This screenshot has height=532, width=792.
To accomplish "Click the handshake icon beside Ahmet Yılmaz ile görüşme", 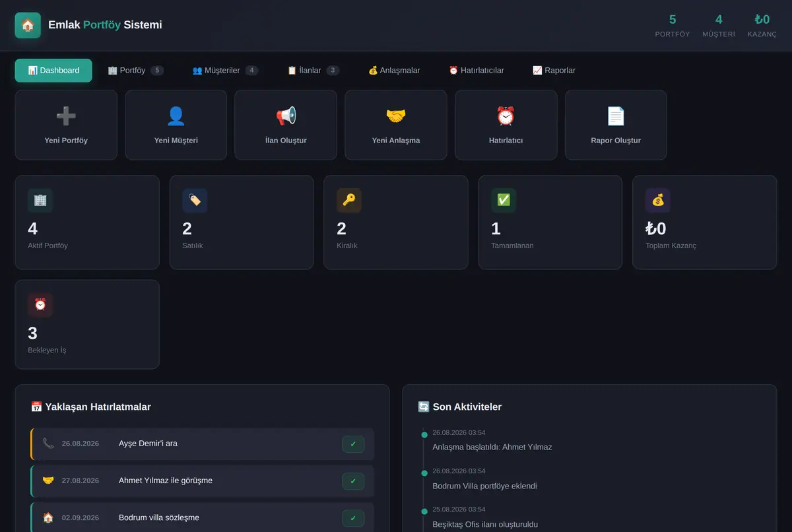I will pos(48,481).
